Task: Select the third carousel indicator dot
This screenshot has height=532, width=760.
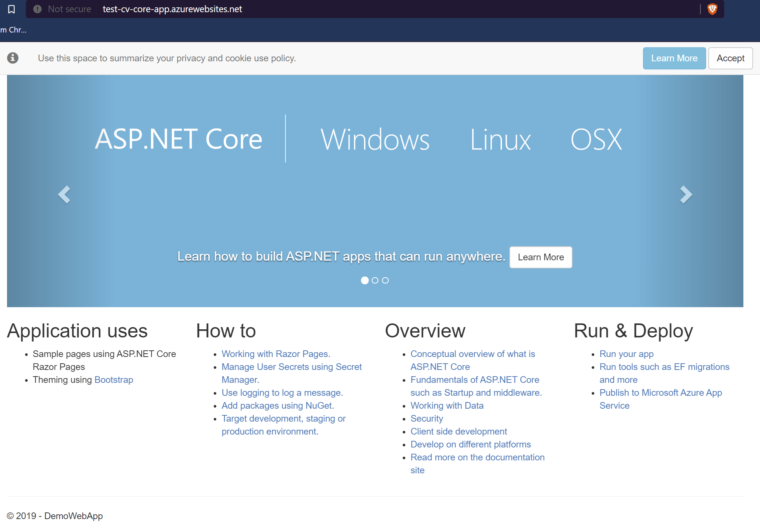Action: (x=385, y=281)
